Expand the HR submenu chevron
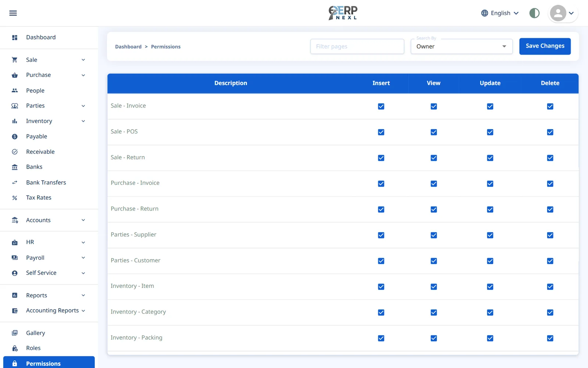Screen dimensions: 588x368 pos(83,243)
